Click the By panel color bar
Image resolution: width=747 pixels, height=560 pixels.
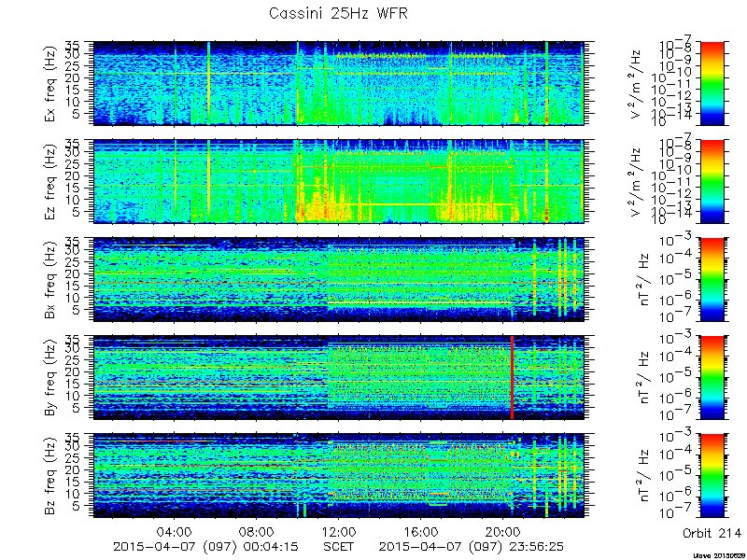pyautogui.click(x=712, y=378)
